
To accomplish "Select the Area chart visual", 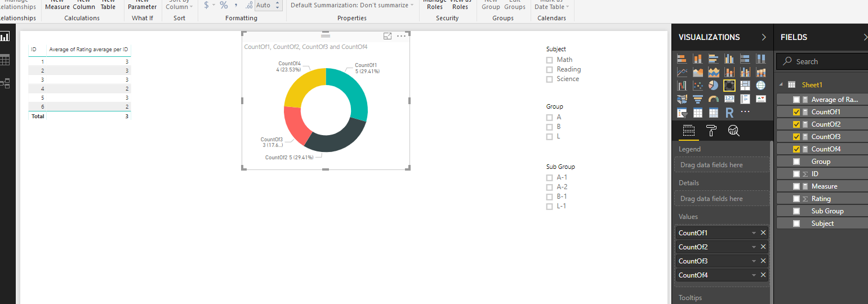I will (x=698, y=72).
